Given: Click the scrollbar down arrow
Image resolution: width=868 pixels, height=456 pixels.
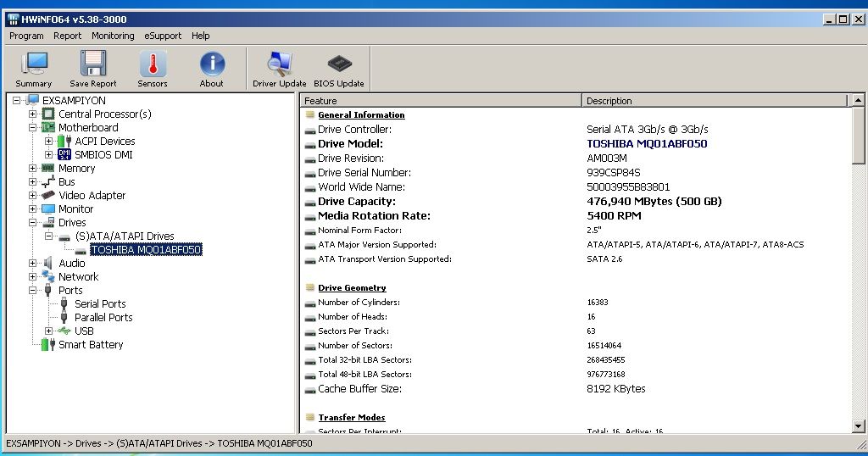Looking at the screenshot, I should click(x=858, y=426).
